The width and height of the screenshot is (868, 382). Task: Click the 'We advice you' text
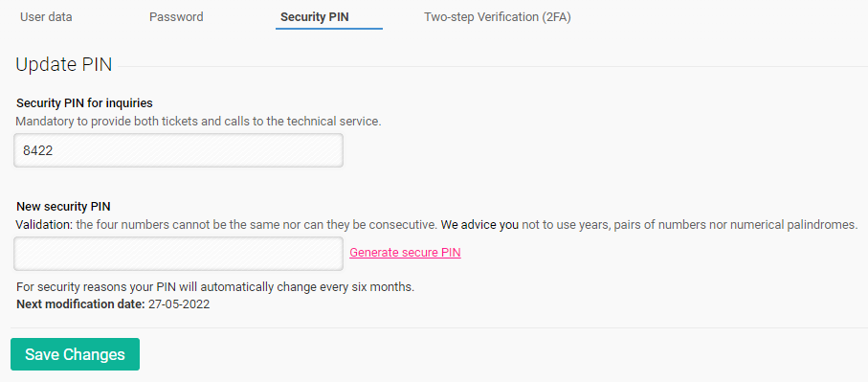(x=480, y=225)
